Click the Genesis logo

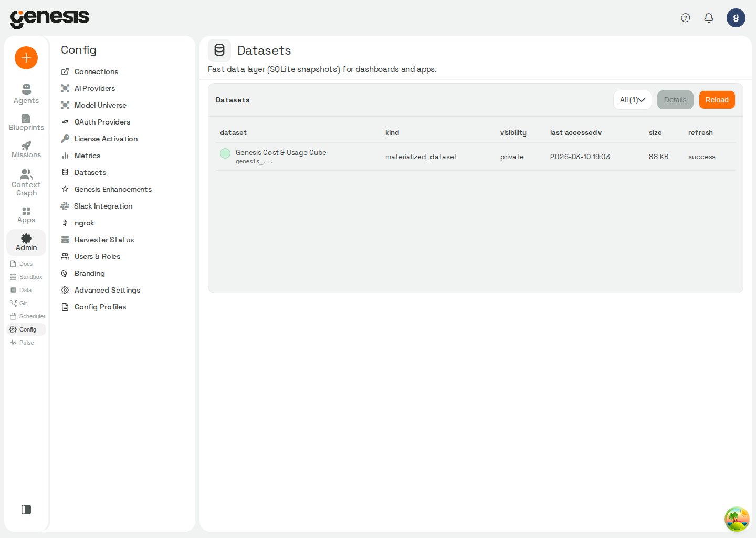pyautogui.click(x=50, y=18)
